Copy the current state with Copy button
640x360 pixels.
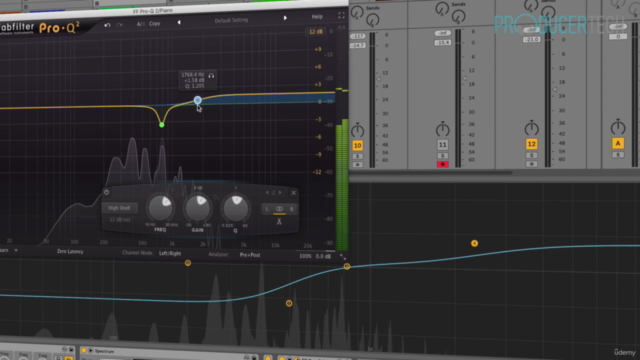point(154,24)
